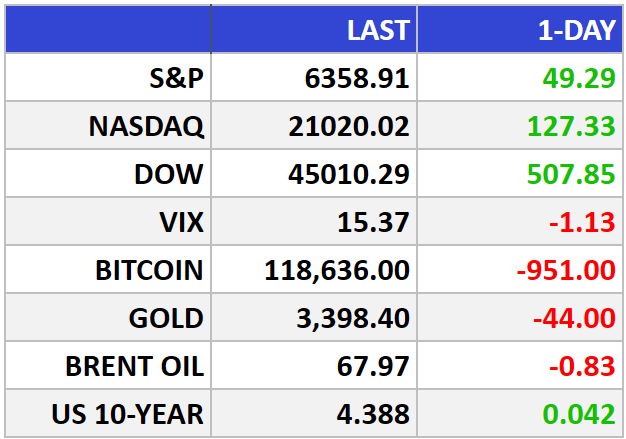Click Bitcoin daily change -951.00

point(566,270)
